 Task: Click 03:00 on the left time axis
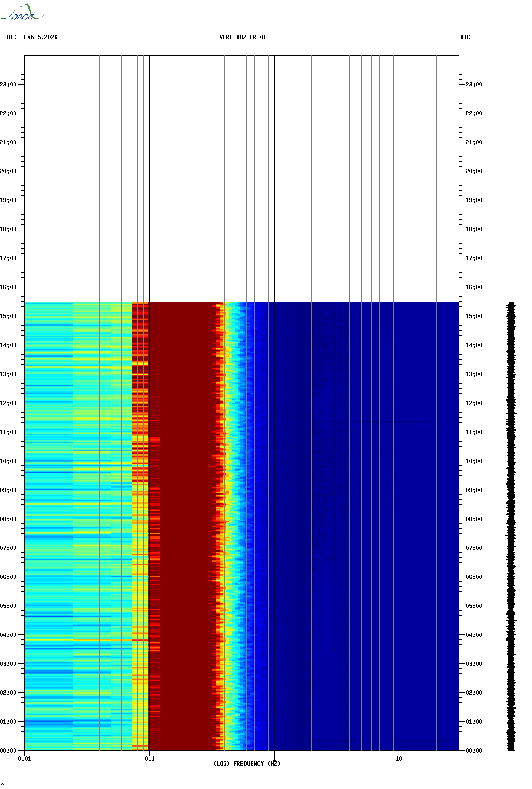point(8,664)
